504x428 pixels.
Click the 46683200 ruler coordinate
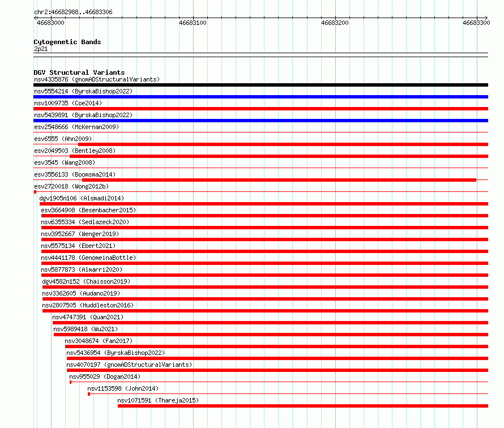pos(335,23)
